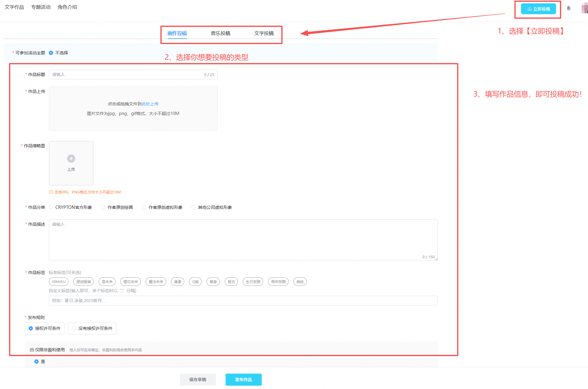
Task: Select CRYPTON官方形象 category radio
Action: point(51,207)
